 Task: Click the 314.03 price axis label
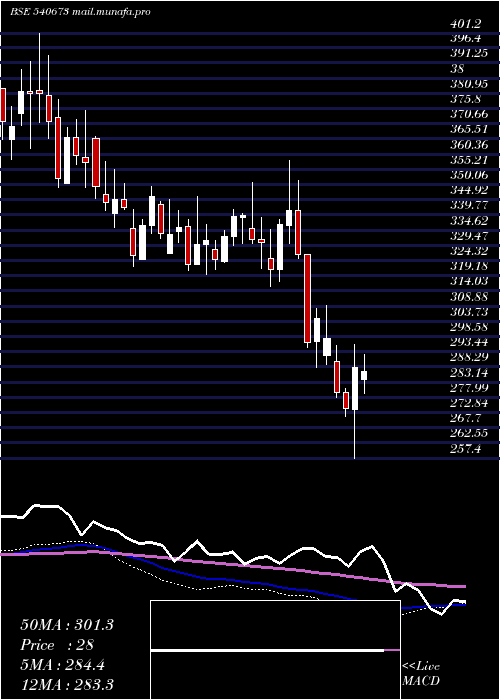(469, 281)
